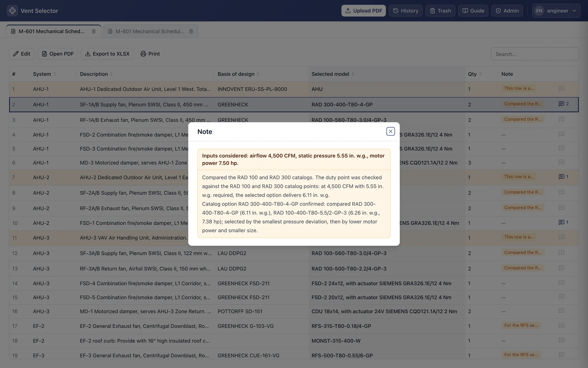Screen dimensions: 588x368
Task: Sort table by Basis of design column
Action: 238,74
